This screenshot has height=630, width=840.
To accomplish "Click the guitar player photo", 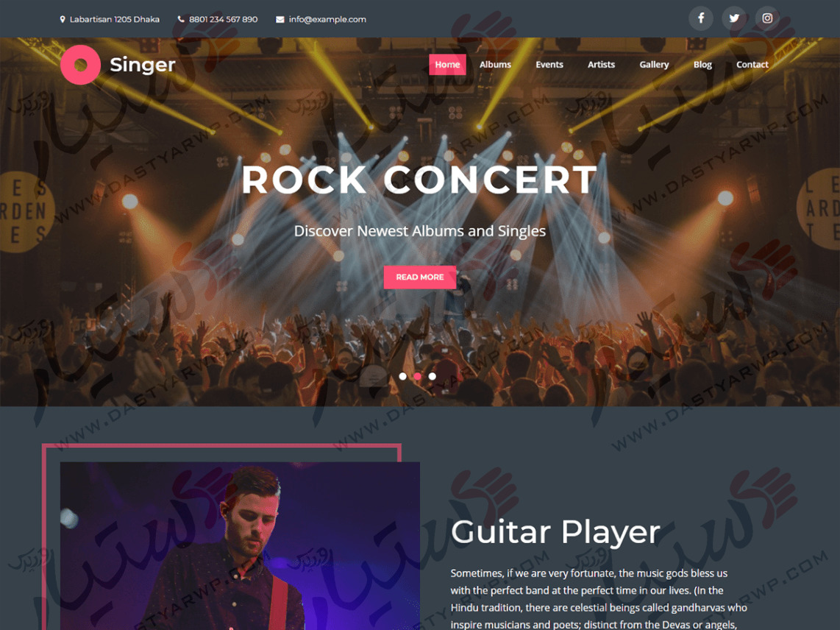I will click(x=240, y=546).
